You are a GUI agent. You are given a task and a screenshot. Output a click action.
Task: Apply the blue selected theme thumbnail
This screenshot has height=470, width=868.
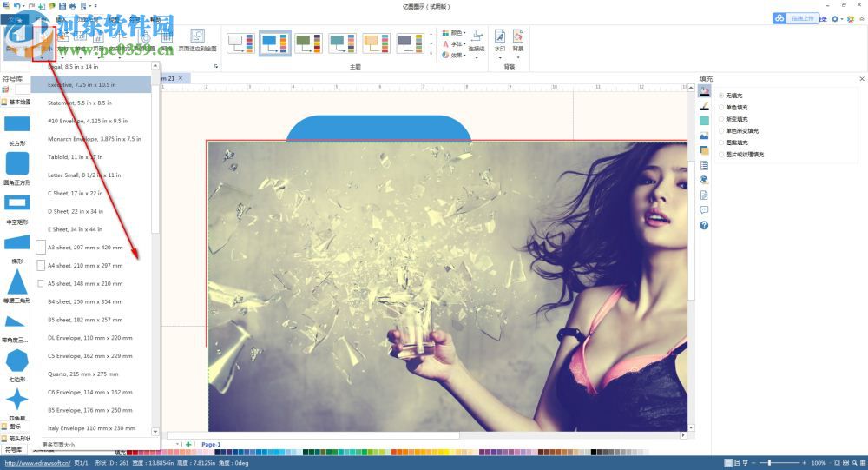275,43
